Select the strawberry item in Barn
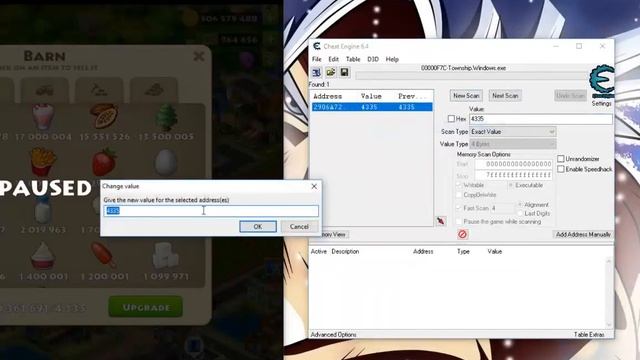The height and width of the screenshot is (360, 640). coord(104,162)
